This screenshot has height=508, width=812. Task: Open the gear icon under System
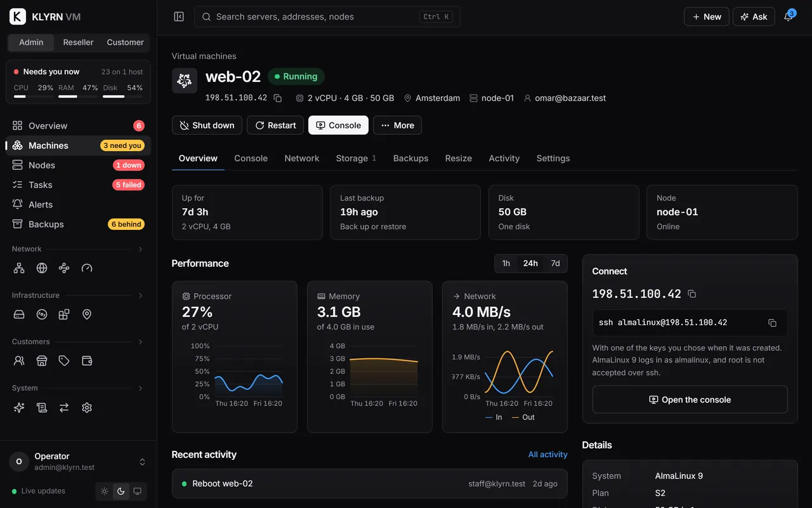click(x=87, y=408)
